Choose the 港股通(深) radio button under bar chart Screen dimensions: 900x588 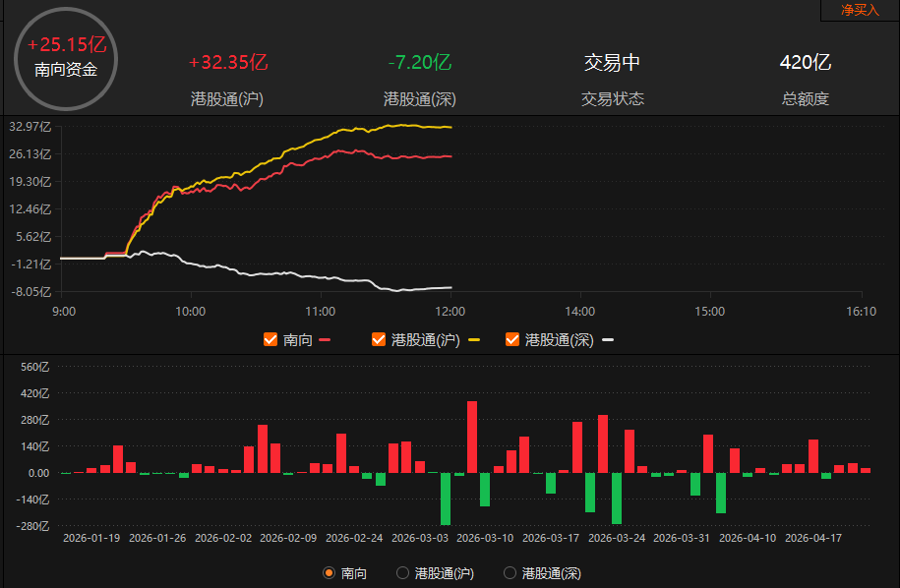click(x=510, y=572)
